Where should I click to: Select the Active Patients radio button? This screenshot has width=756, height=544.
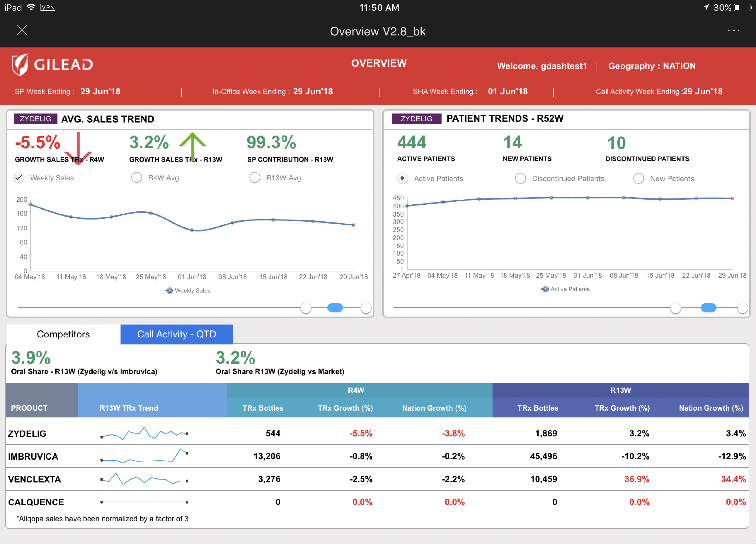pos(402,178)
